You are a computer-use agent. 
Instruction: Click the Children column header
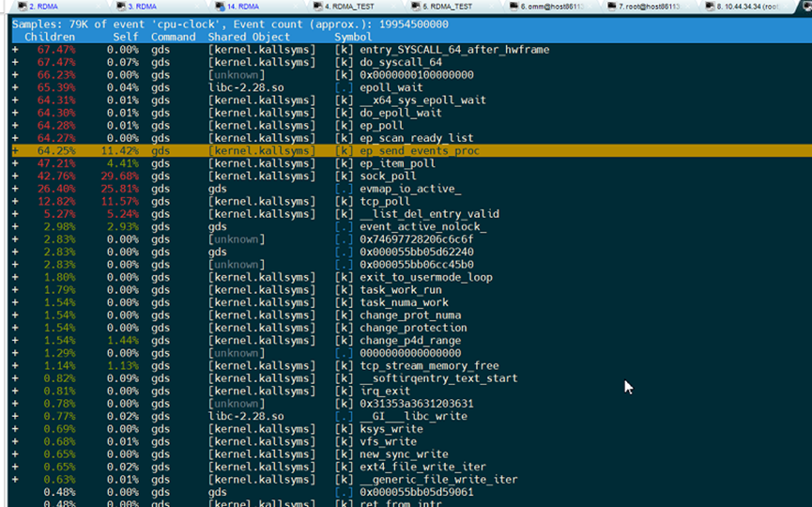pyautogui.click(x=50, y=37)
